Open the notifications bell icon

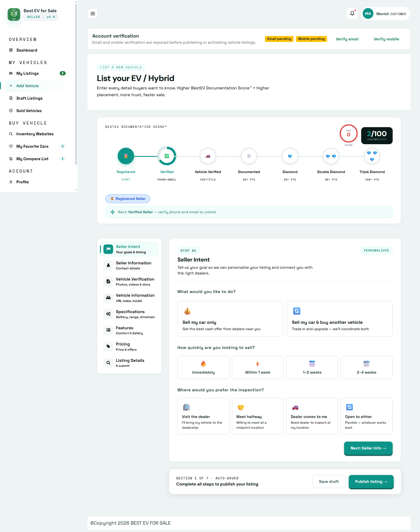coord(352,14)
